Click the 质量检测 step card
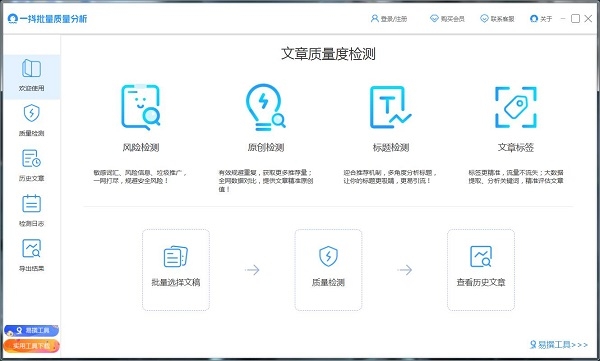The image size is (600, 361). click(328, 270)
